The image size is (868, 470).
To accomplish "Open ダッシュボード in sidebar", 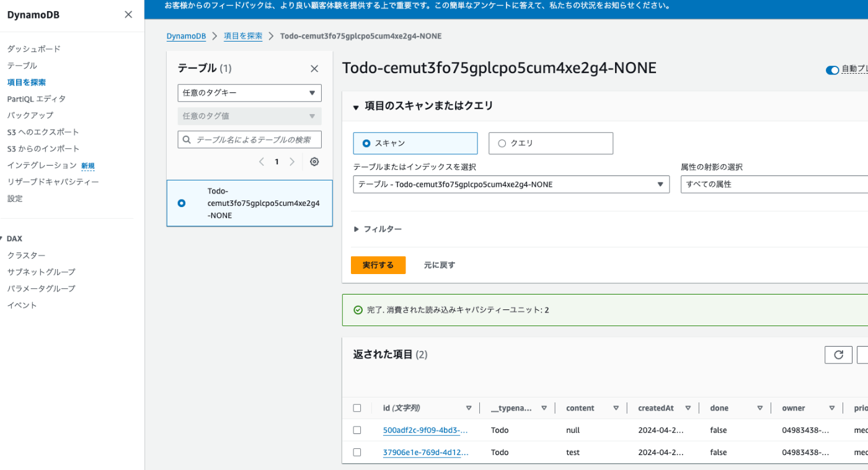I will [33, 49].
